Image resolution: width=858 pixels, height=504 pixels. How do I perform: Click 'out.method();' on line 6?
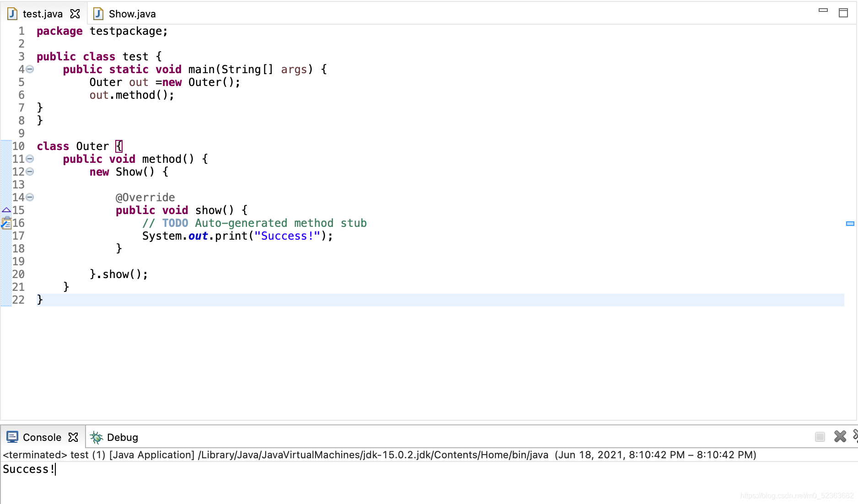click(132, 95)
